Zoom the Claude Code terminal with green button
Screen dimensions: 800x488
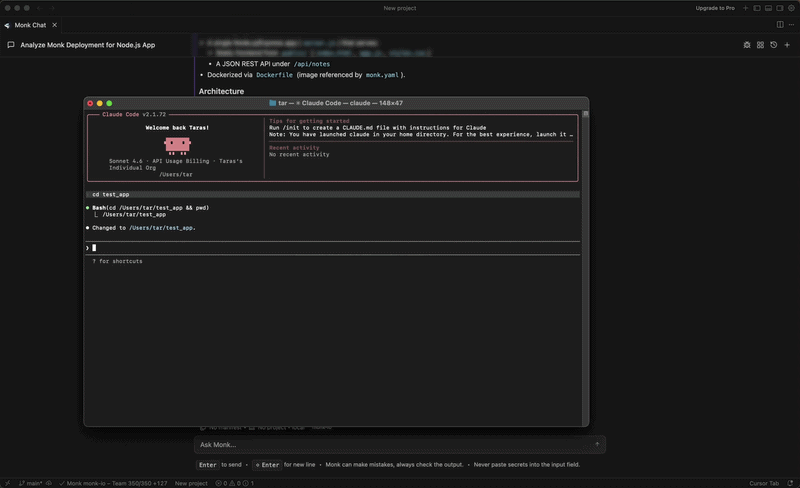click(x=109, y=103)
